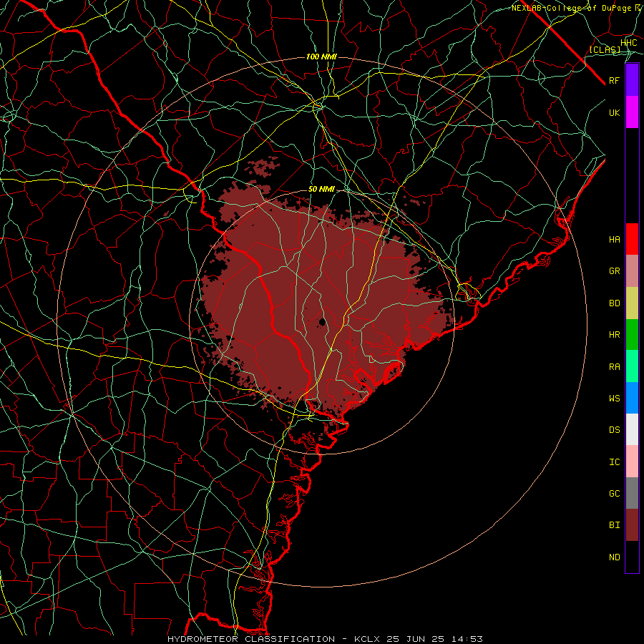Click the BD legend label
This screenshot has width=644, height=644.
(615, 303)
